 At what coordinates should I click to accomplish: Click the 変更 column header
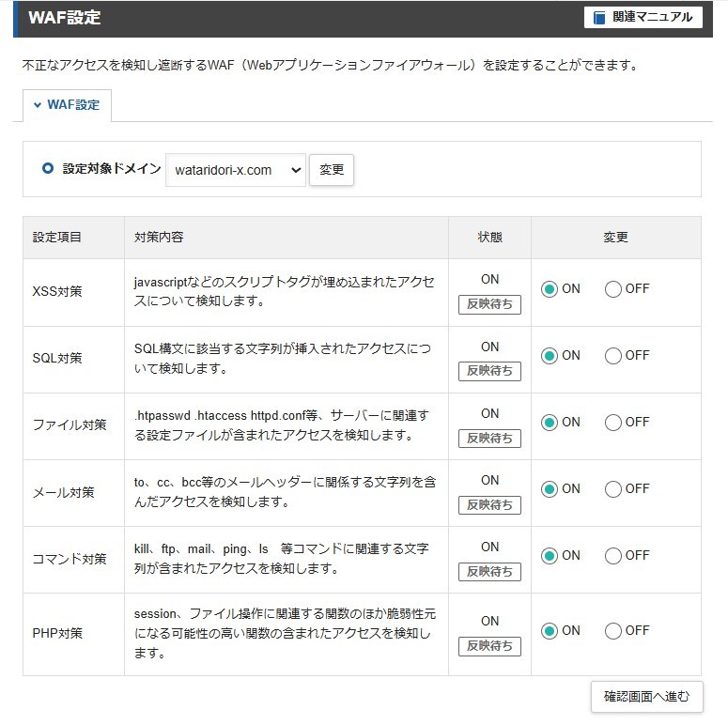point(615,238)
